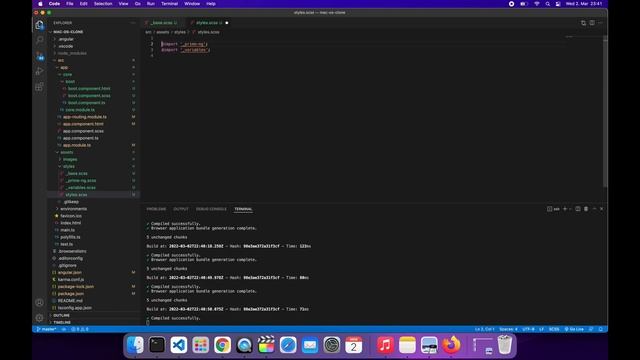The image size is (640, 360).
Task: Switch to the _base.scss editor tab
Action: (163, 23)
